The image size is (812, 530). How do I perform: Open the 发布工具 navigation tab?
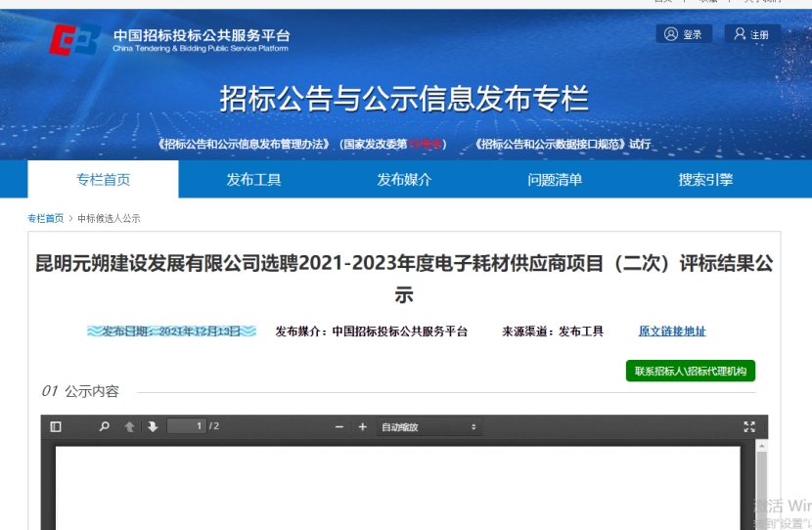253,179
